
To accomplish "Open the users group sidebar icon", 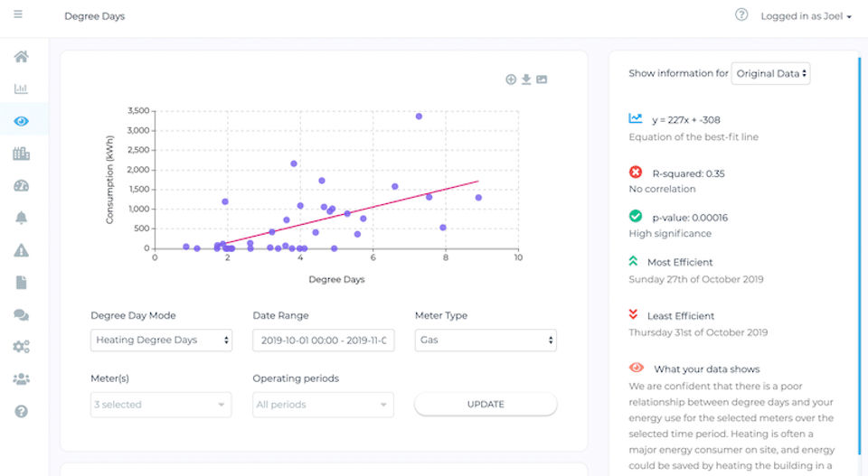I will click(21, 379).
